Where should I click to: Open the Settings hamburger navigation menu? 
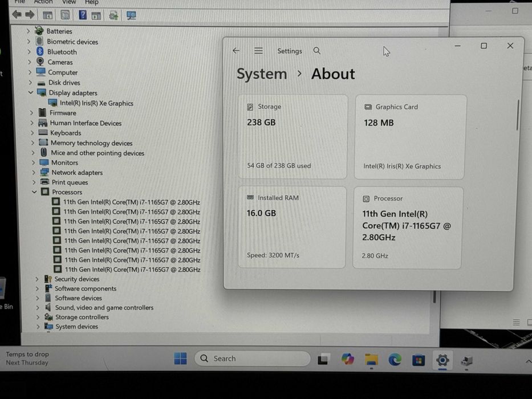258,51
